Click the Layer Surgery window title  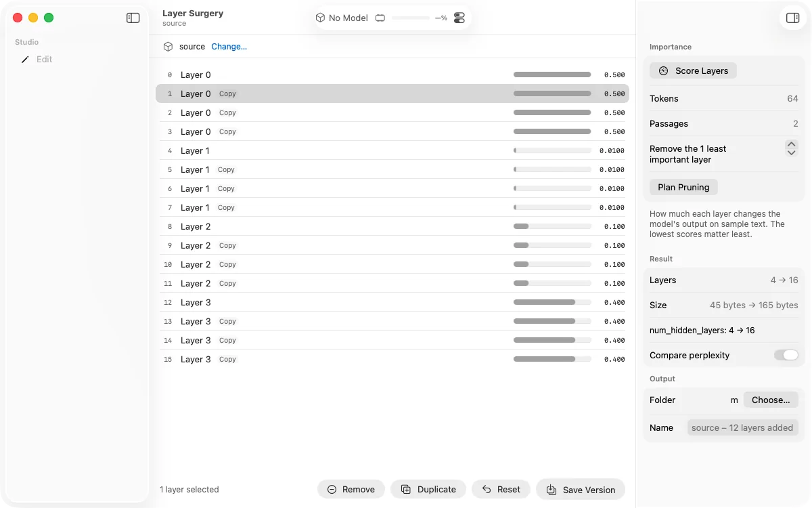pos(193,13)
